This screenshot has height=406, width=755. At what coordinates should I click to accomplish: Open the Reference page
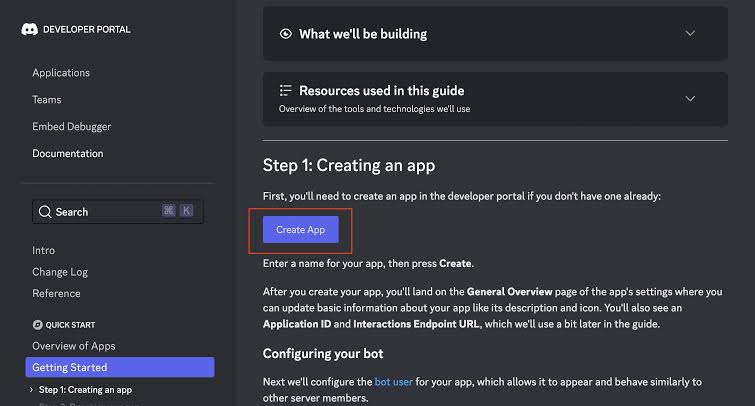(56, 293)
